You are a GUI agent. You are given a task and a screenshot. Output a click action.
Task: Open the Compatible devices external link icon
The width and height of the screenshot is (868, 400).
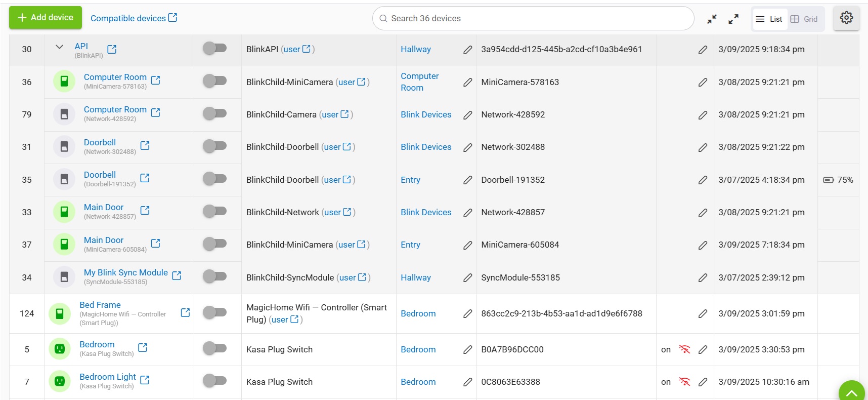pyautogui.click(x=172, y=18)
